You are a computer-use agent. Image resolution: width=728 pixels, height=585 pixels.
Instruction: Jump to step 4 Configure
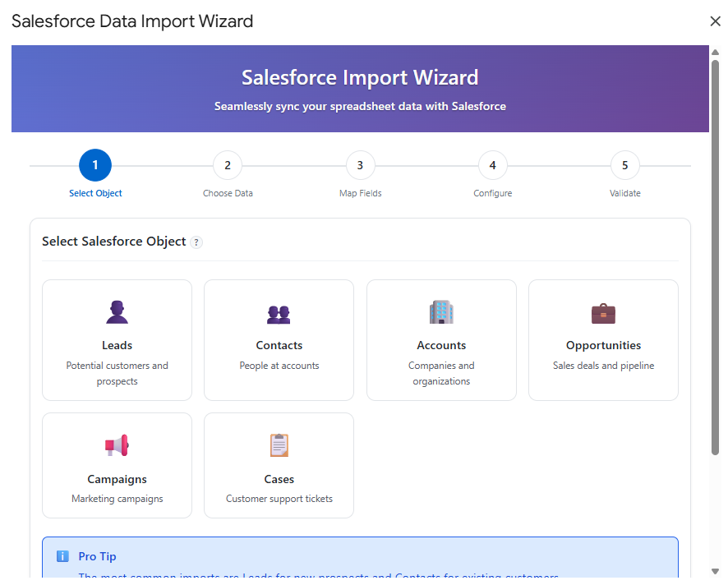pyautogui.click(x=492, y=165)
